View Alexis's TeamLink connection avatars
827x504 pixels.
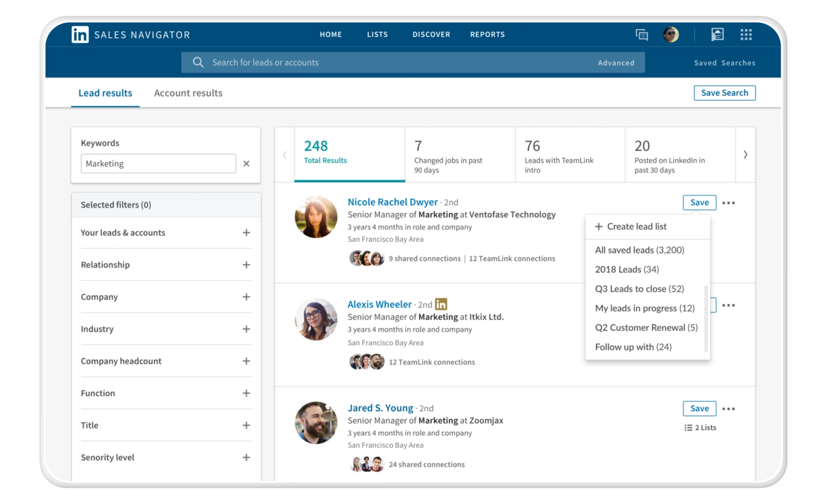(x=367, y=362)
